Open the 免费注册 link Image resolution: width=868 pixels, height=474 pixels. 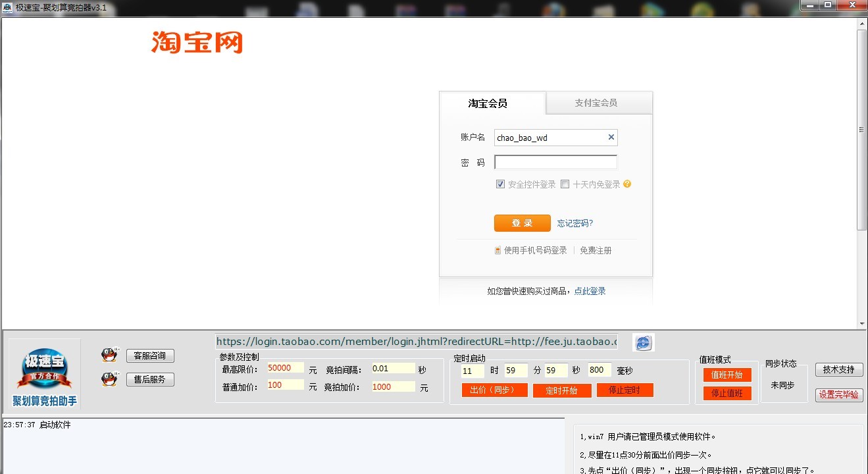click(x=596, y=250)
